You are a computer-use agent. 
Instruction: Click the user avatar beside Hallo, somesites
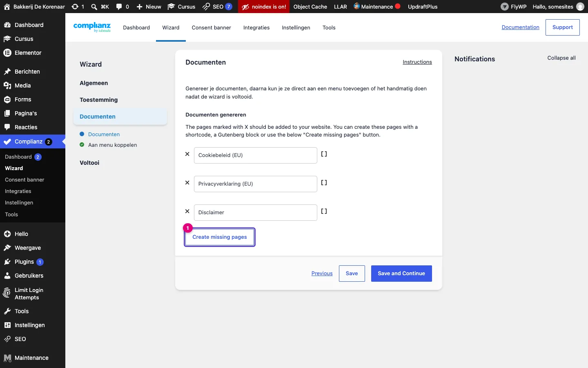click(x=580, y=7)
